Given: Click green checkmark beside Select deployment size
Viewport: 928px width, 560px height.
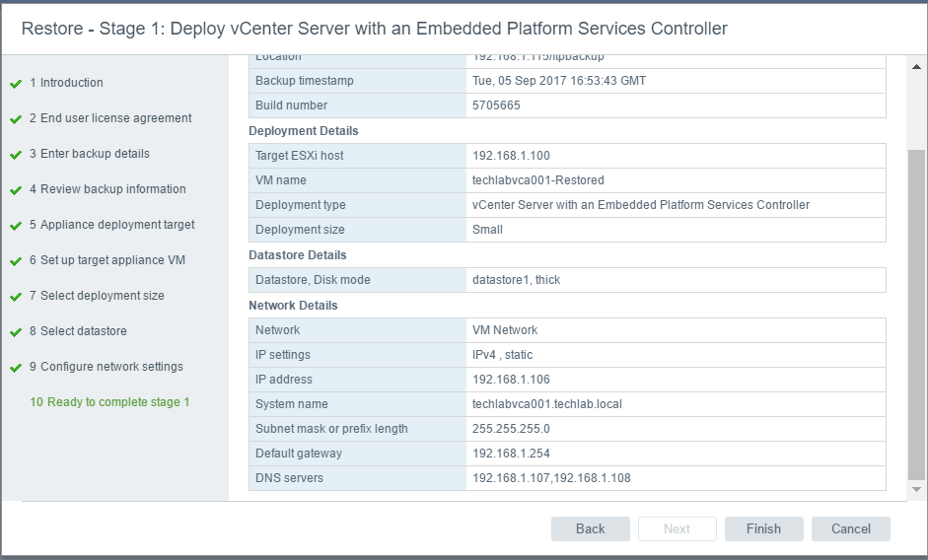Looking at the screenshot, I should point(16,297).
